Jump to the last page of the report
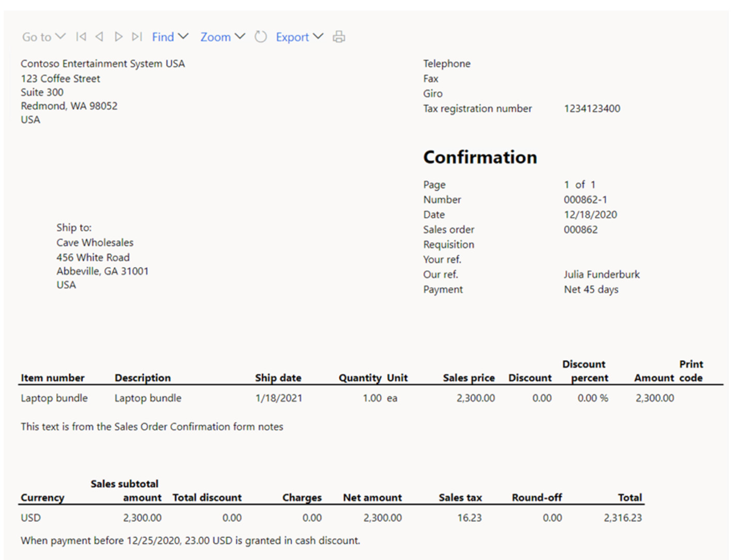The image size is (735, 560). [x=137, y=36]
